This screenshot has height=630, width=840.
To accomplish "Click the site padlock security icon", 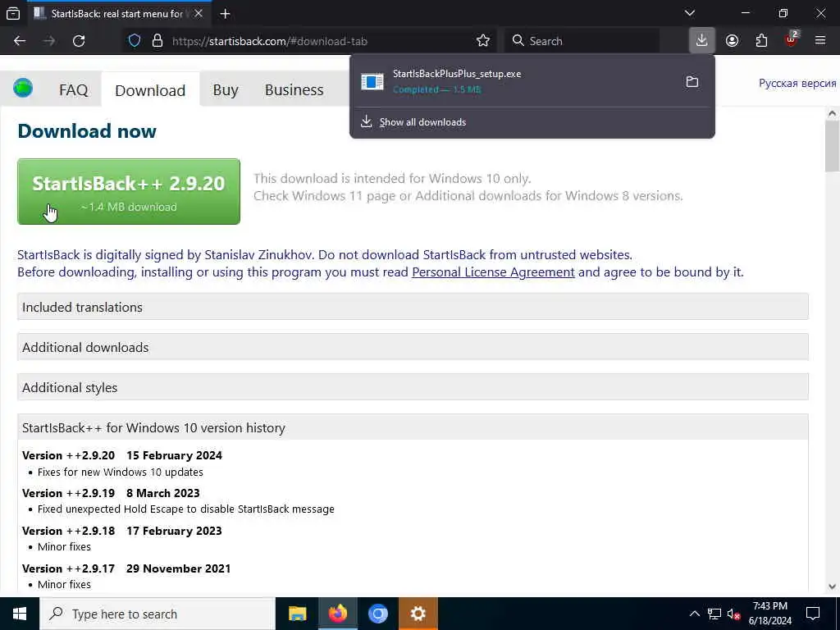I will [157, 41].
